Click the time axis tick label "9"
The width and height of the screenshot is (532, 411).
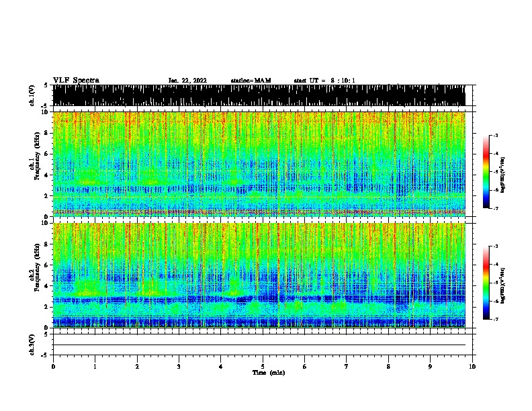[430, 367]
